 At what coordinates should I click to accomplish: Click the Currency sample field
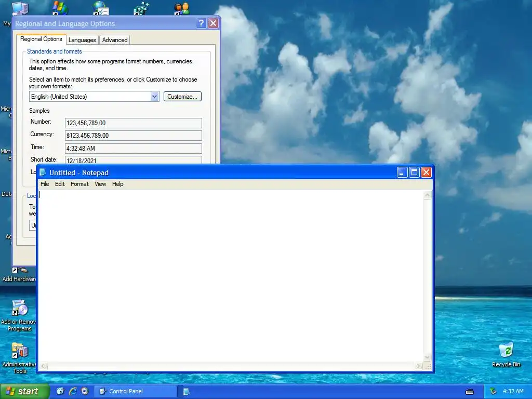(134, 136)
